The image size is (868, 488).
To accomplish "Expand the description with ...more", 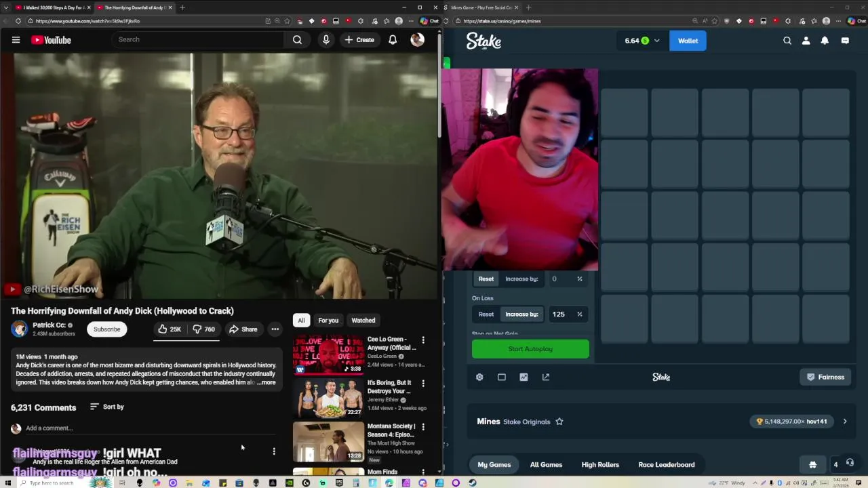I will click(x=266, y=383).
